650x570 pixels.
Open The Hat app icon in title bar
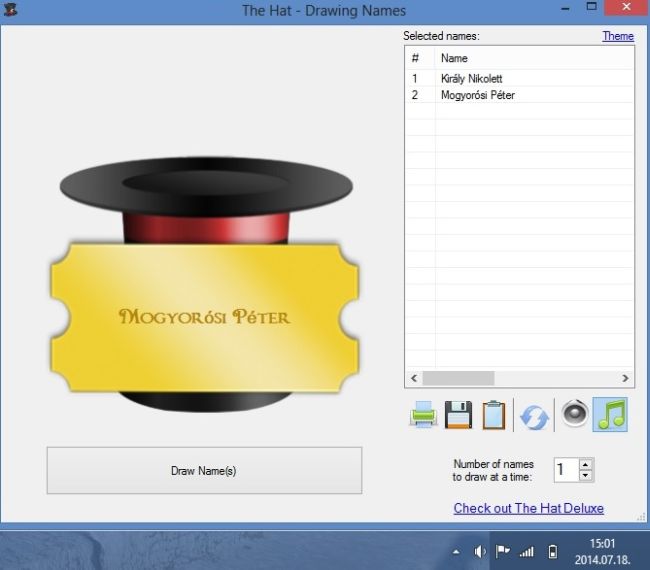click(x=10, y=9)
